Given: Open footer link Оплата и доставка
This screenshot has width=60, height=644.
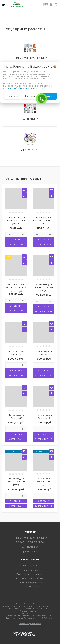Looking at the screenshot, I should pos(30,566).
